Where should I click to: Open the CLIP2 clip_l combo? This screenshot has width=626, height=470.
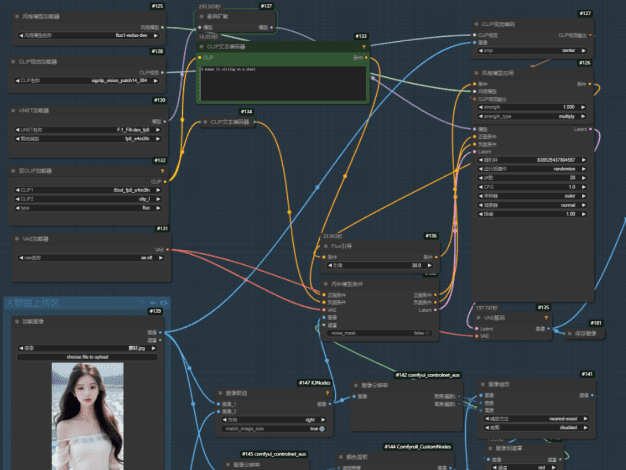click(87, 199)
